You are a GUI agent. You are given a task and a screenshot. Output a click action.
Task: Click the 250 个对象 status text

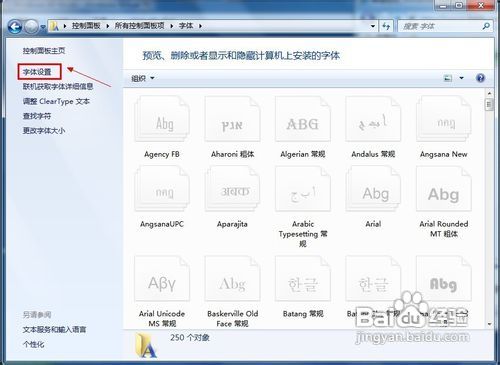(190, 338)
